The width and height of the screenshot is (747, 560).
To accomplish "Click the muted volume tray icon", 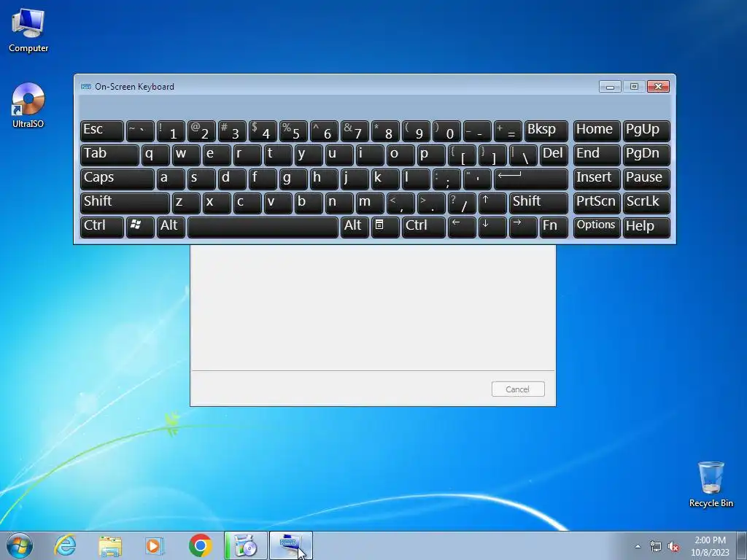I will (673, 546).
